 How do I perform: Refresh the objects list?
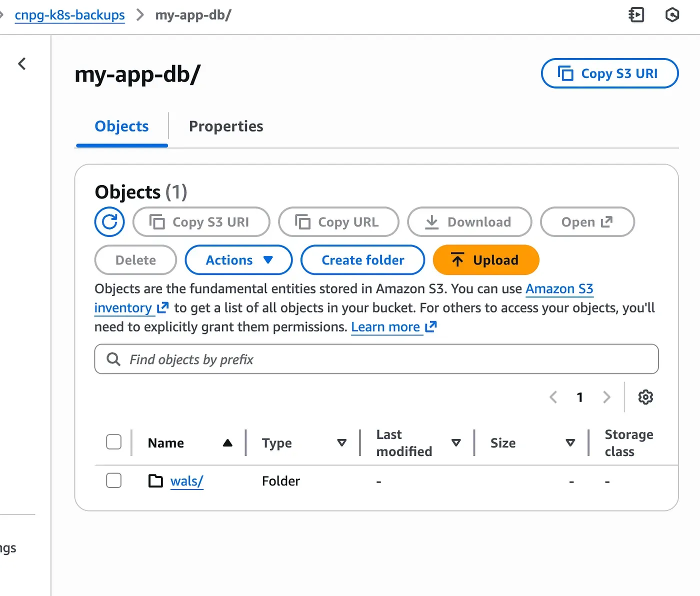tap(109, 221)
